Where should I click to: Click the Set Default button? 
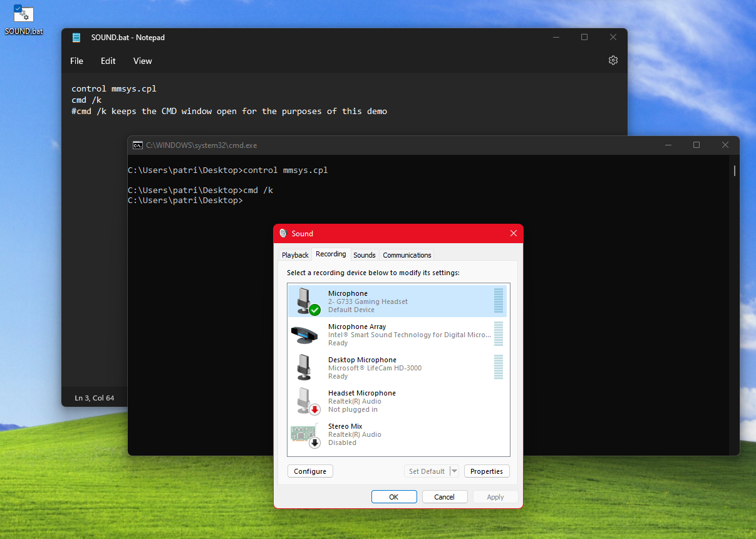pyautogui.click(x=427, y=471)
